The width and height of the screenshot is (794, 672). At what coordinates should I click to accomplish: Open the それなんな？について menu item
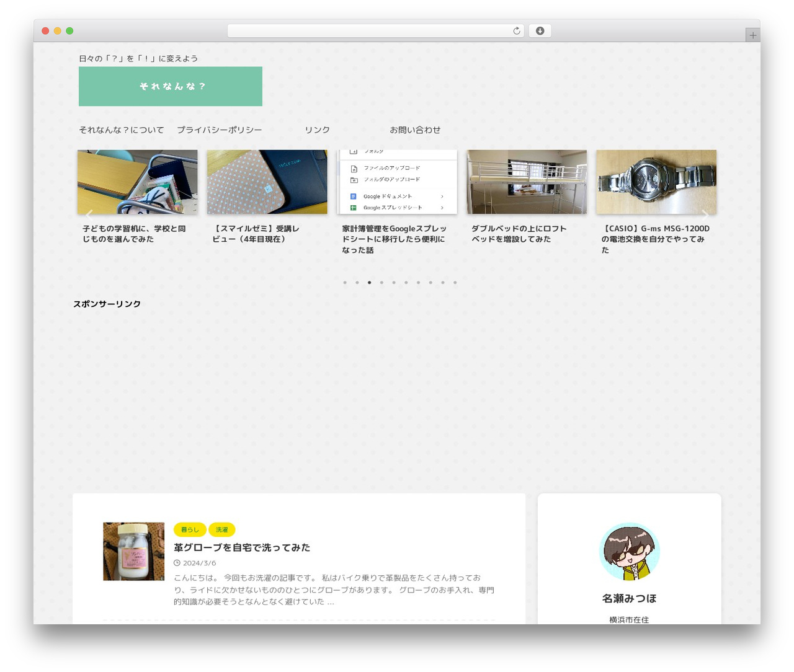tap(122, 130)
